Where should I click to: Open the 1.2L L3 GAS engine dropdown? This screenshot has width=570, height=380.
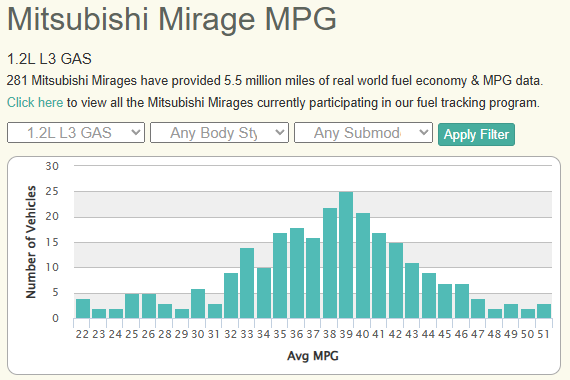pos(76,133)
